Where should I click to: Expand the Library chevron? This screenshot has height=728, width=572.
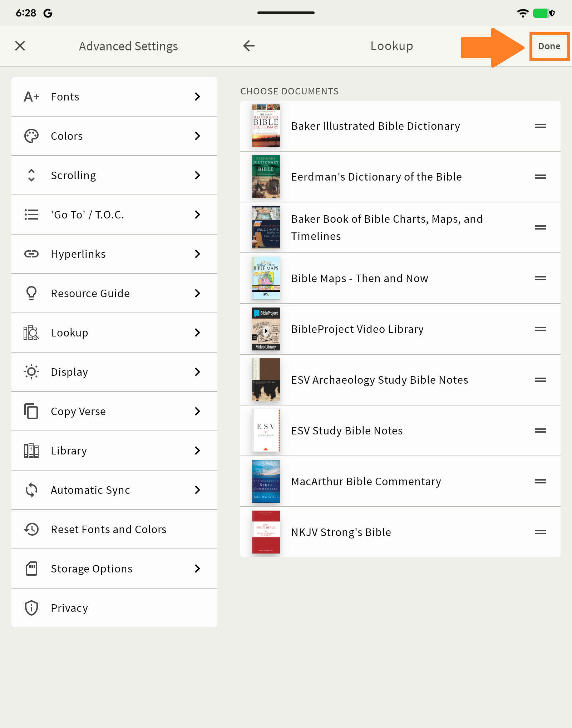click(197, 451)
